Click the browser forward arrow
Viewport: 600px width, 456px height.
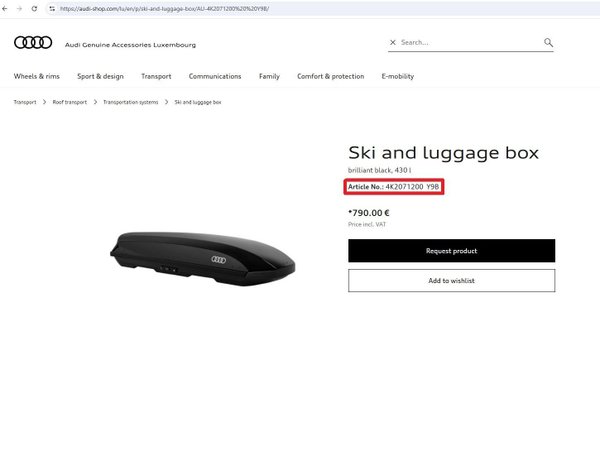click(20, 8)
